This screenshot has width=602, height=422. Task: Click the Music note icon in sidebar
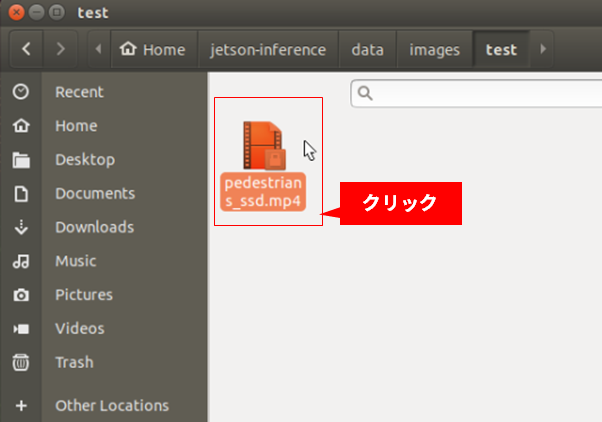click(x=21, y=261)
